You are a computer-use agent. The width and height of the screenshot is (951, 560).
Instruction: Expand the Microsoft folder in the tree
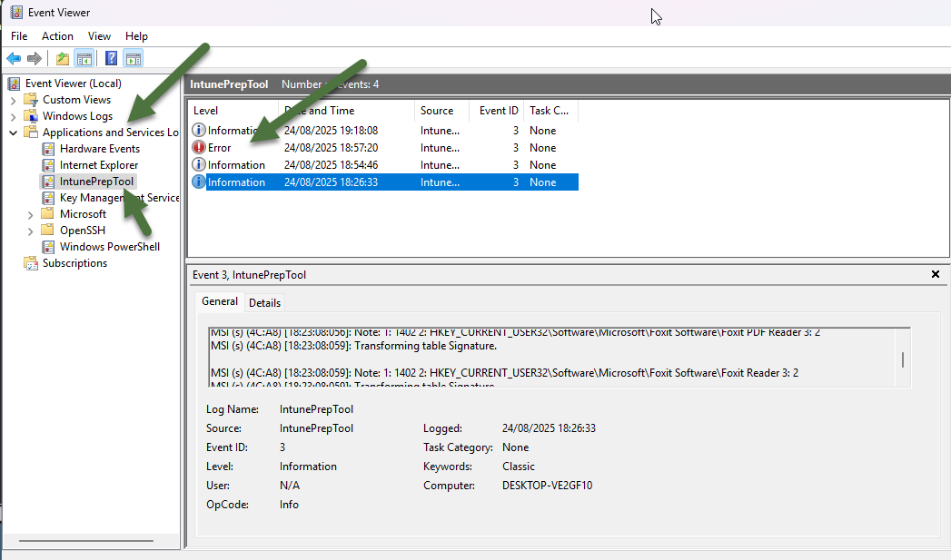click(30, 213)
